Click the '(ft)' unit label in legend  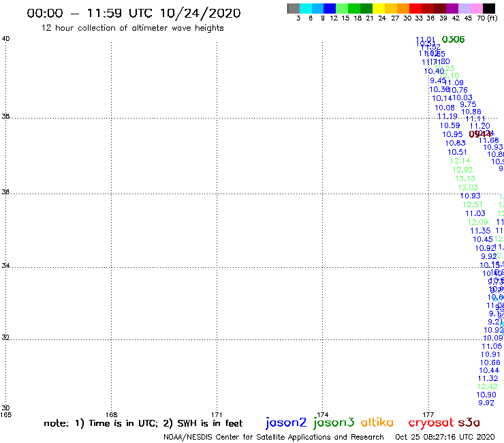click(492, 18)
